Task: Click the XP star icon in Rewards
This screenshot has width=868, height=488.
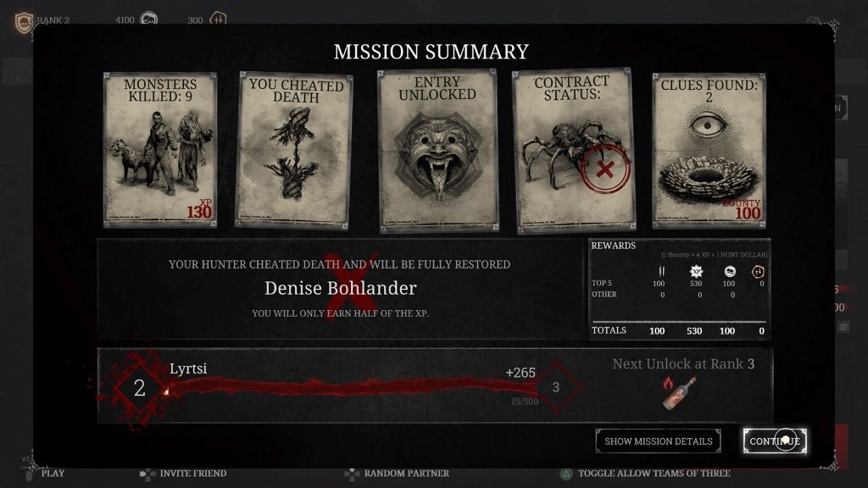Action: [696, 272]
